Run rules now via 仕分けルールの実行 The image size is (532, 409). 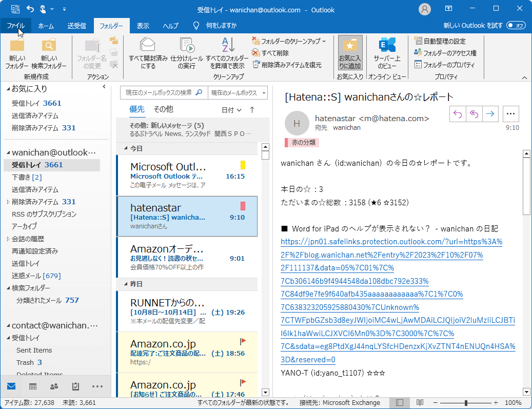point(187,54)
